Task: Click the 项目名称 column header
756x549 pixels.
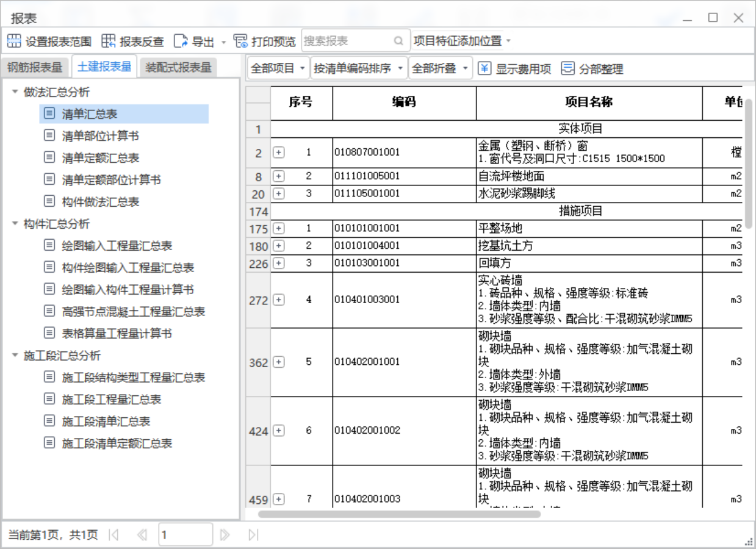Action: click(x=589, y=102)
